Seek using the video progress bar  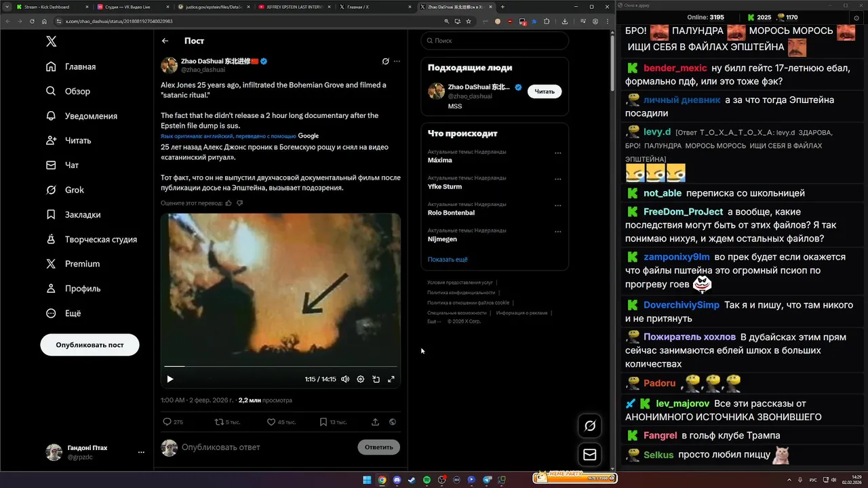(x=281, y=367)
